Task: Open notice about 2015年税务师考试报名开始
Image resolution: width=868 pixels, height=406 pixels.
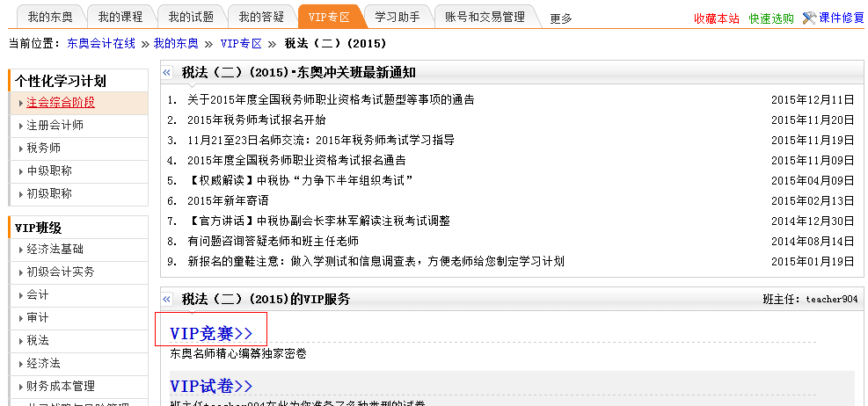Action: (256, 120)
